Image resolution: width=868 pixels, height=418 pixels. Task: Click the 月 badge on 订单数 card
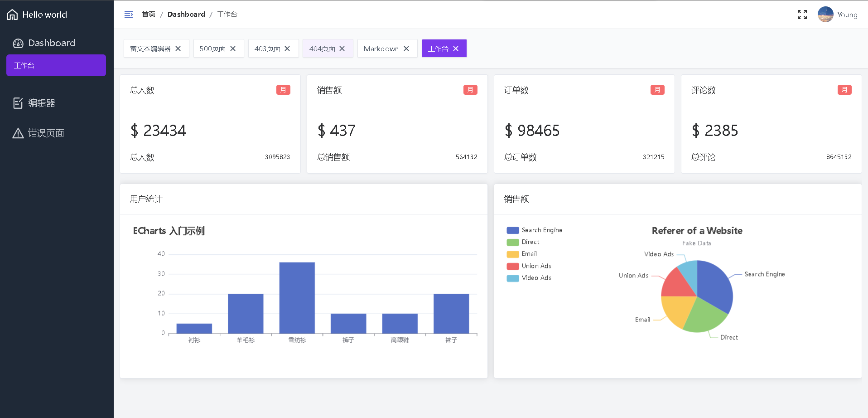pos(657,90)
